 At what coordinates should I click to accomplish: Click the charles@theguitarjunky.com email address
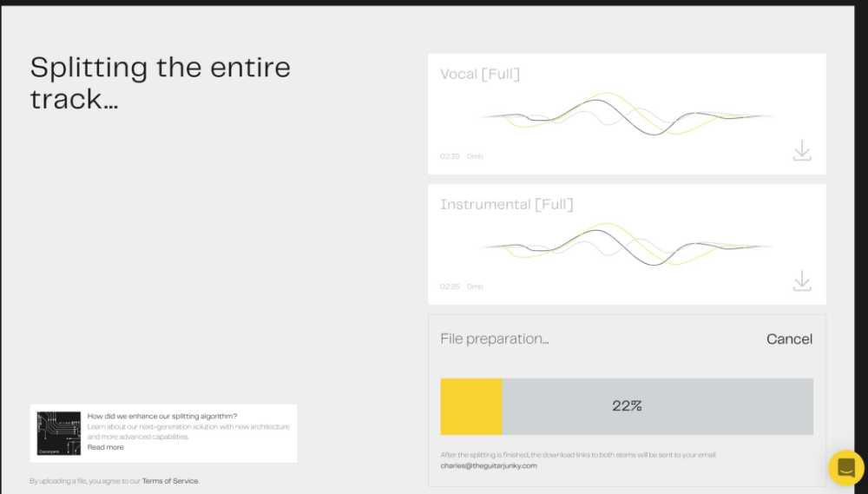489,465
